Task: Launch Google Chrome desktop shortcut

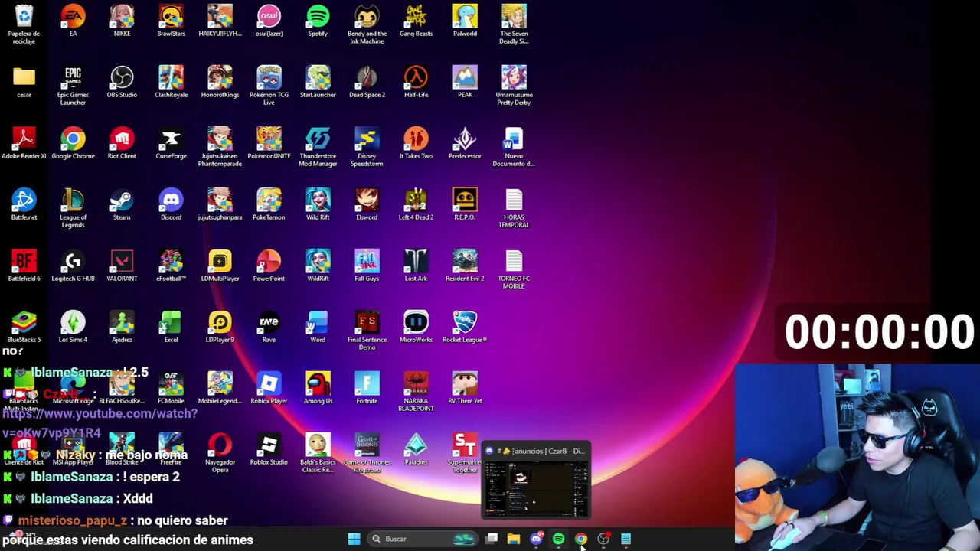Action: [x=73, y=143]
